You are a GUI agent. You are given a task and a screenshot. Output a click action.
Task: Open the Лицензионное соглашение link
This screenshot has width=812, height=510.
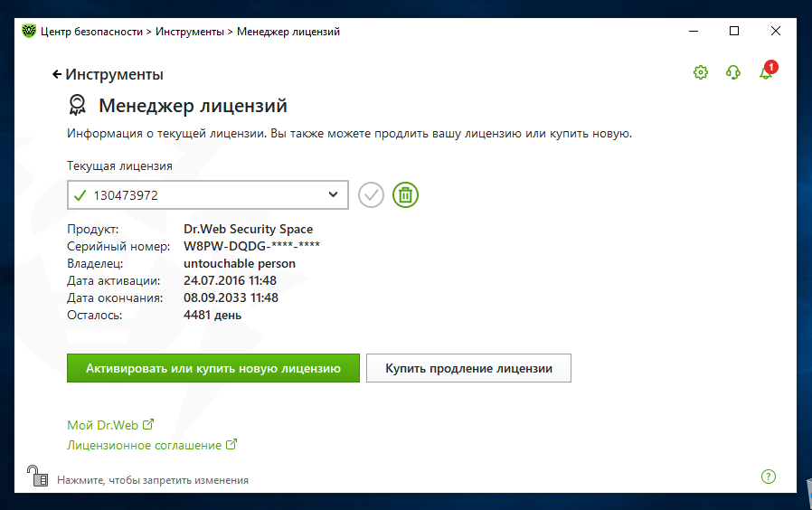tap(152, 445)
